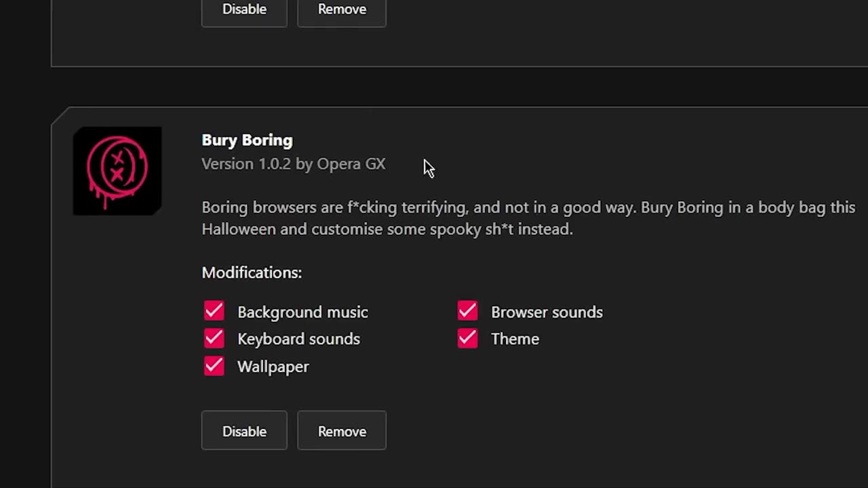
Task: Click Remove button of the mod above
Action: (x=342, y=9)
